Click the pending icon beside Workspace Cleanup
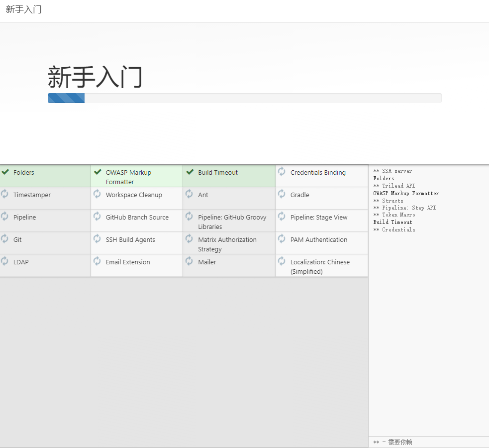489x448 pixels. (97, 194)
